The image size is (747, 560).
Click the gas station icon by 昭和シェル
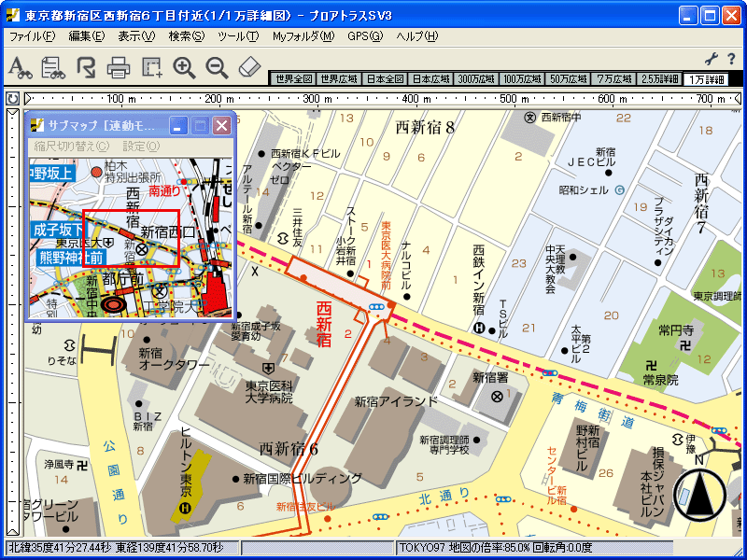click(619, 190)
